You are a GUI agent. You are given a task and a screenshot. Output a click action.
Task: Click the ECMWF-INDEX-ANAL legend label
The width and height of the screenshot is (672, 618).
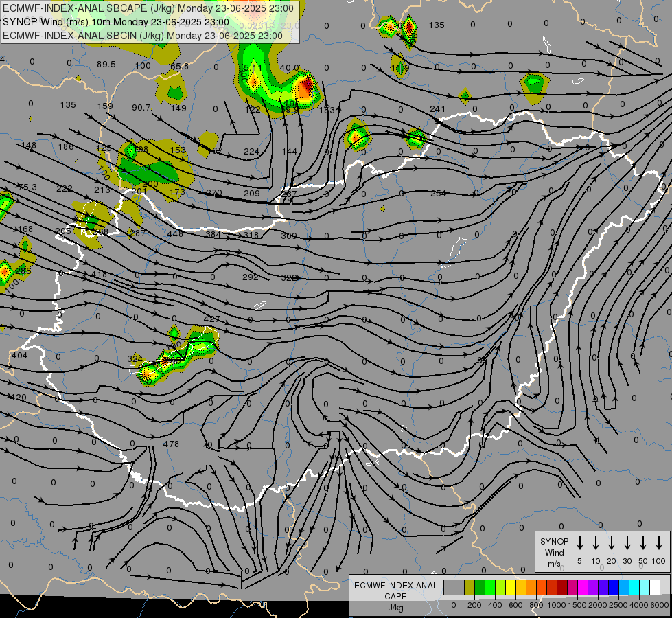click(395, 586)
